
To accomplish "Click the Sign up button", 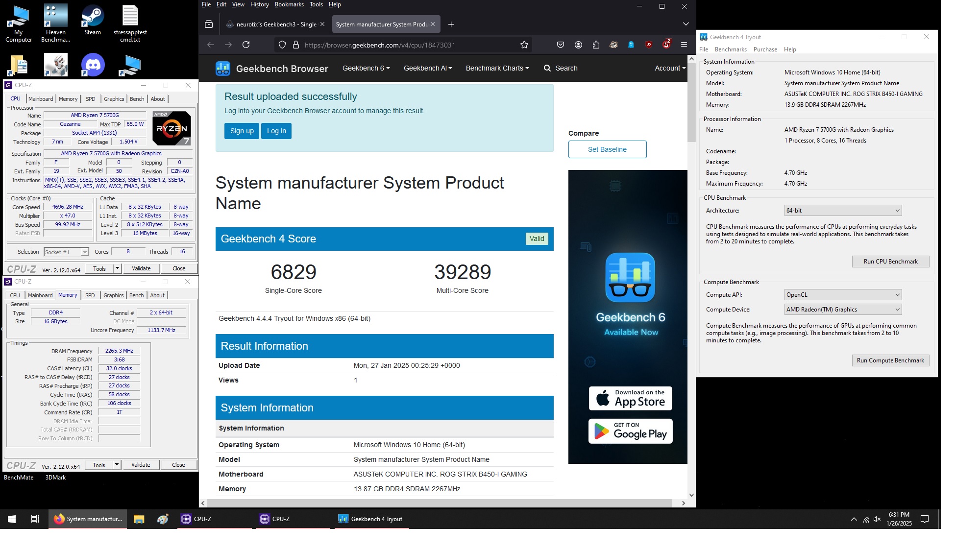I will [242, 131].
